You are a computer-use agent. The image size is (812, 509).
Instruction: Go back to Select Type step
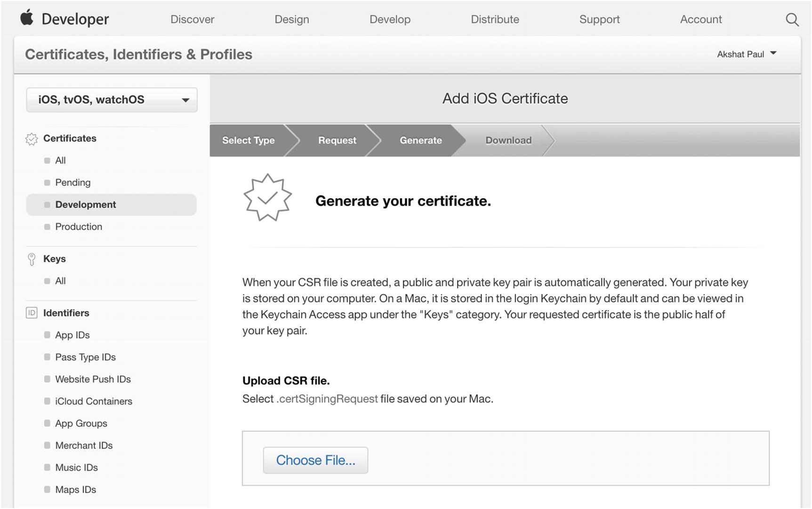[x=248, y=140]
